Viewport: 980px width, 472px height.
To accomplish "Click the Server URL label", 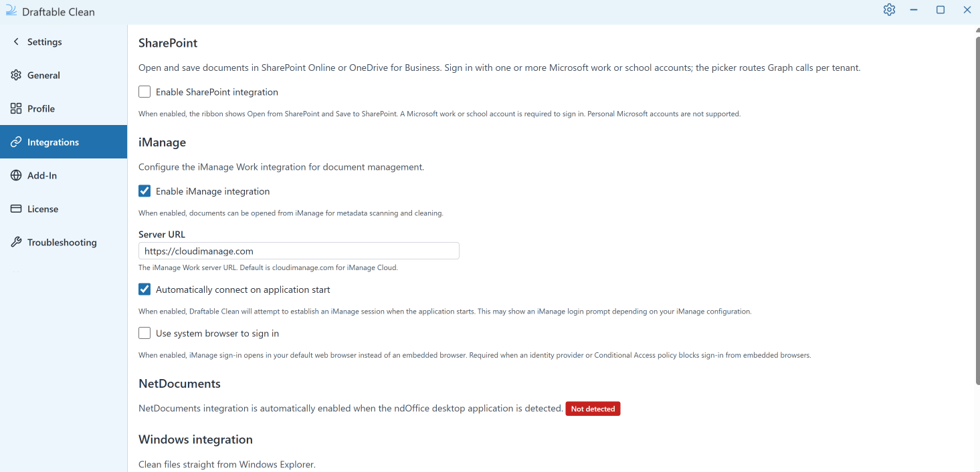I will [162, 235].
